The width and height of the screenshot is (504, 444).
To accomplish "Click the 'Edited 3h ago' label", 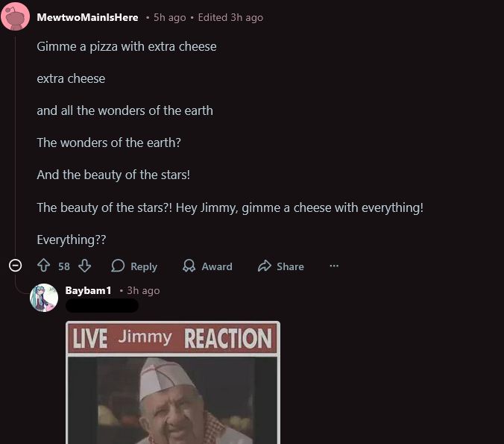I will 230,17.
